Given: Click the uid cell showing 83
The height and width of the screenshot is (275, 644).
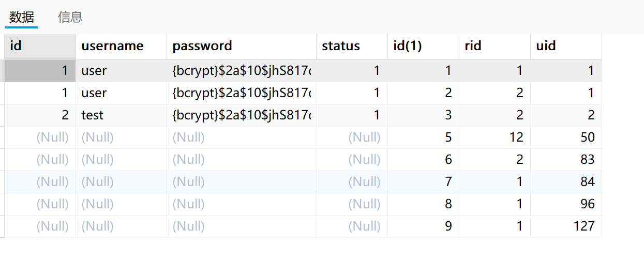Looking at the screenshot, I should coord(566,160).
